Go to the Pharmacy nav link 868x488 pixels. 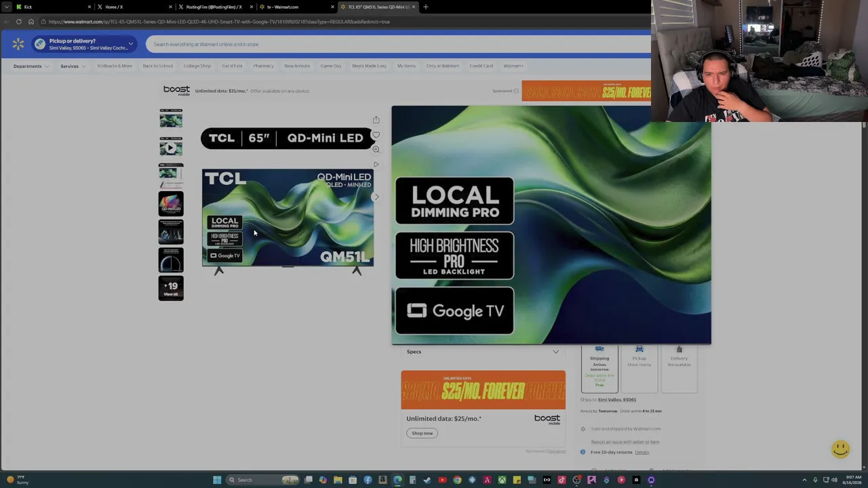click(263, 66)
